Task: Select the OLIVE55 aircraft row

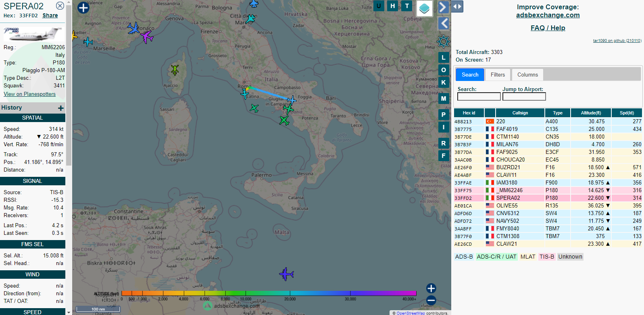Action: [548, 206]
